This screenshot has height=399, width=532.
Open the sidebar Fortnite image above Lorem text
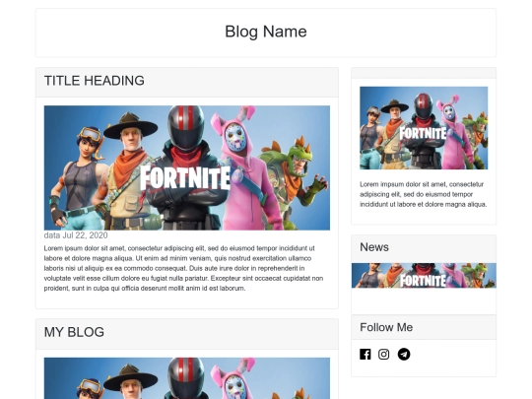point(424,128)
